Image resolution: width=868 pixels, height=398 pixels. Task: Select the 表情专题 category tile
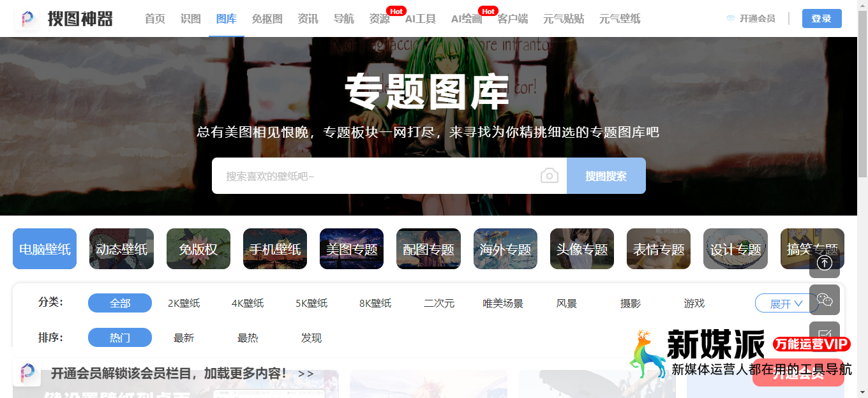[x=659, y=249]
